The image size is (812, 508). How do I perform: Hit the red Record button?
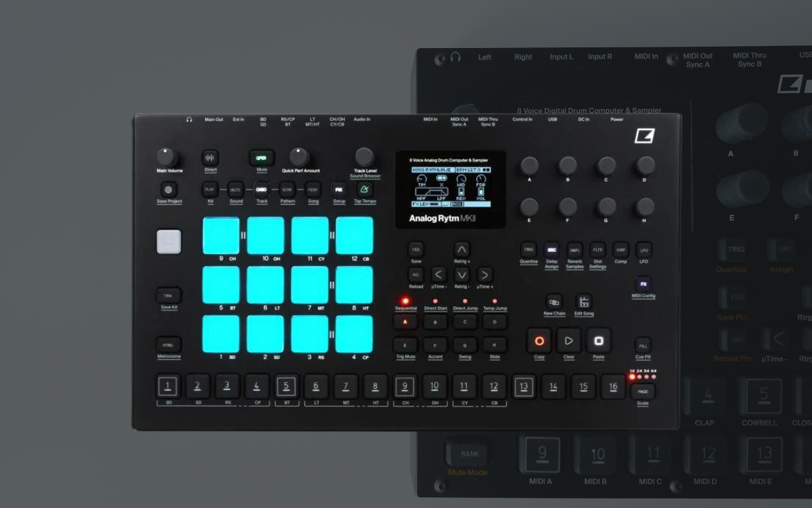coord(539,341)
